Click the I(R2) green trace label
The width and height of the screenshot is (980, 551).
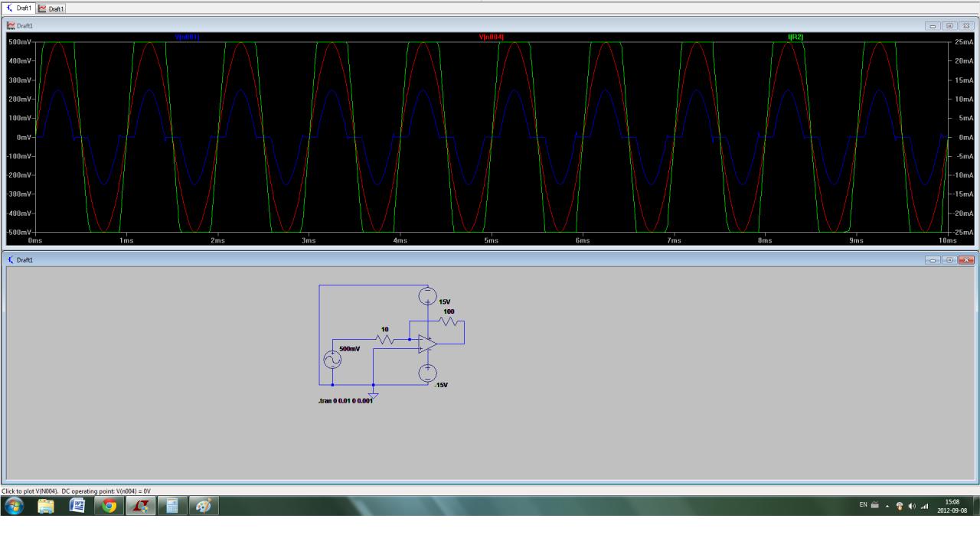click(x=795, y=37)
